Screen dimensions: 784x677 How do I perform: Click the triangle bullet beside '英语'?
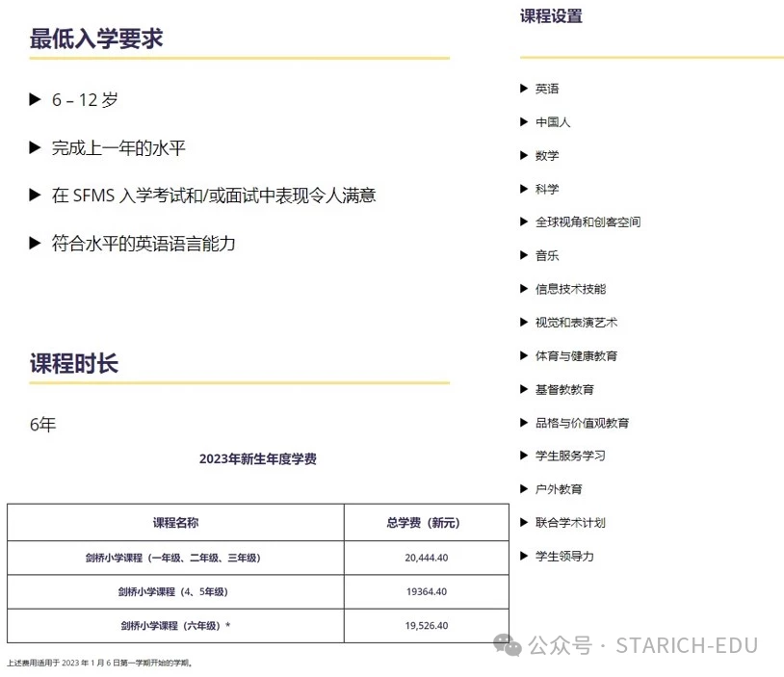tap(524, 89)
